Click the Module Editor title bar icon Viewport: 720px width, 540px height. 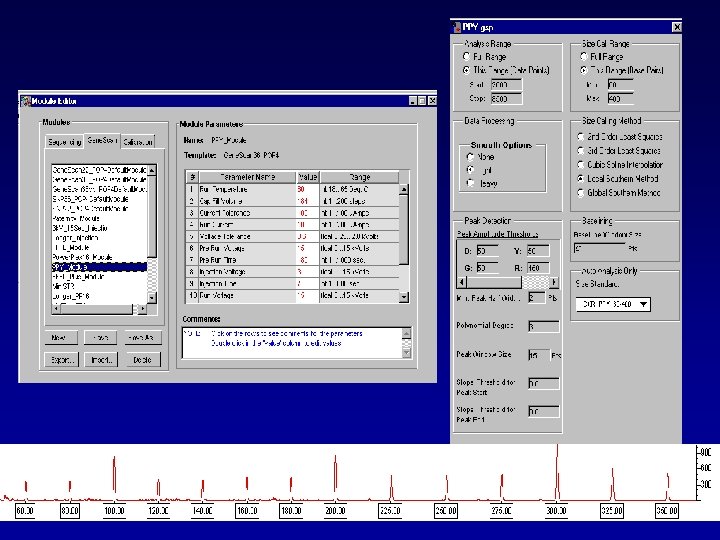[x=27, y=101]
